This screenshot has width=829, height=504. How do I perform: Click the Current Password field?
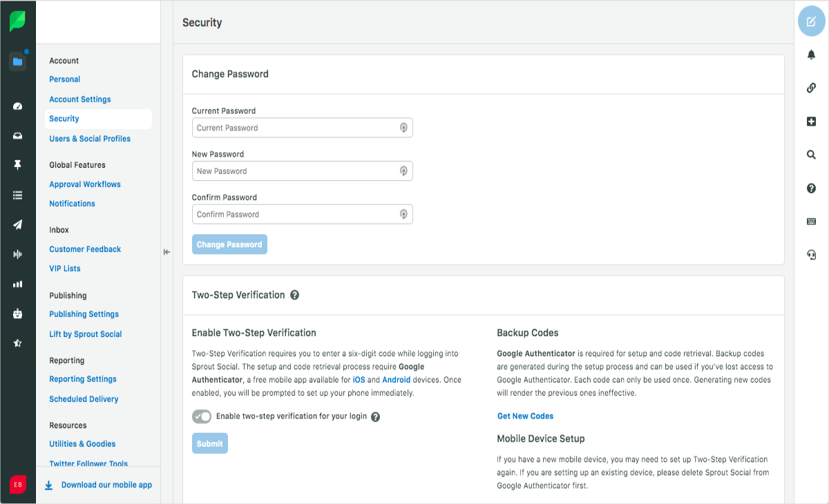point(303,128)
